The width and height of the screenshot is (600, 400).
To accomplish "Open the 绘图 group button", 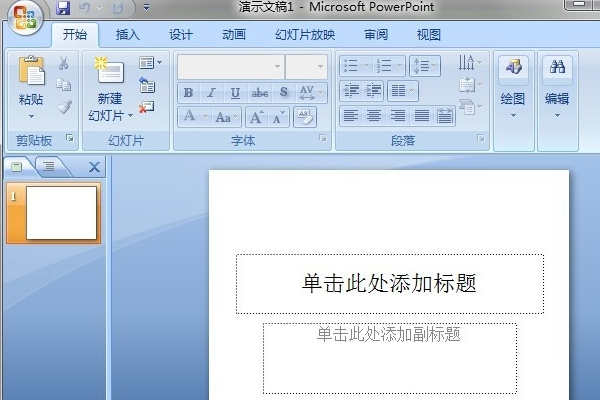I will (513, 88).
